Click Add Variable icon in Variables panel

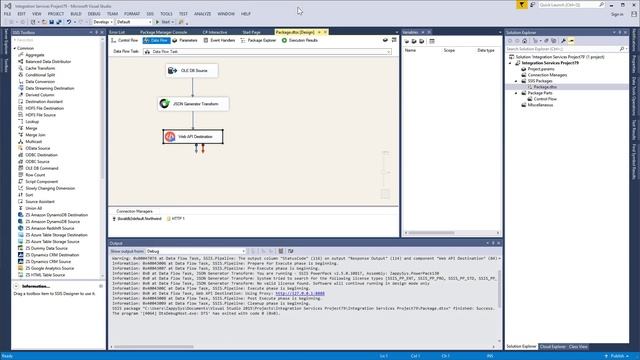[407, 41]
